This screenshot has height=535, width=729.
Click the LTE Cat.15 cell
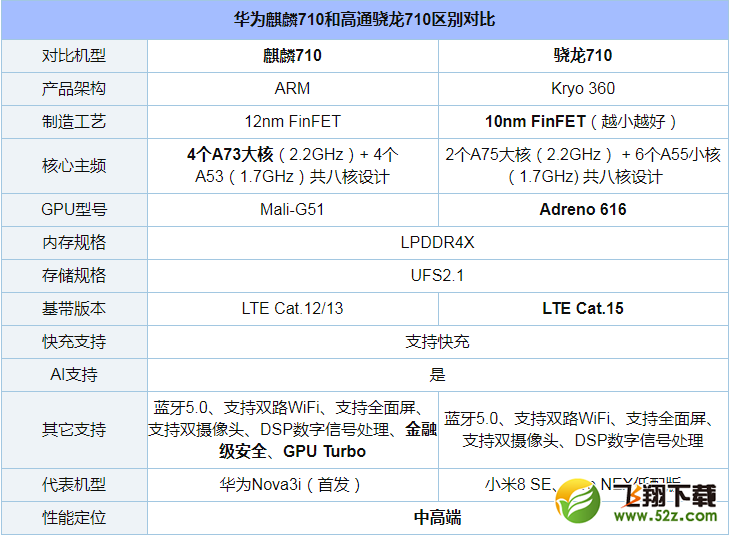point(583,309)
